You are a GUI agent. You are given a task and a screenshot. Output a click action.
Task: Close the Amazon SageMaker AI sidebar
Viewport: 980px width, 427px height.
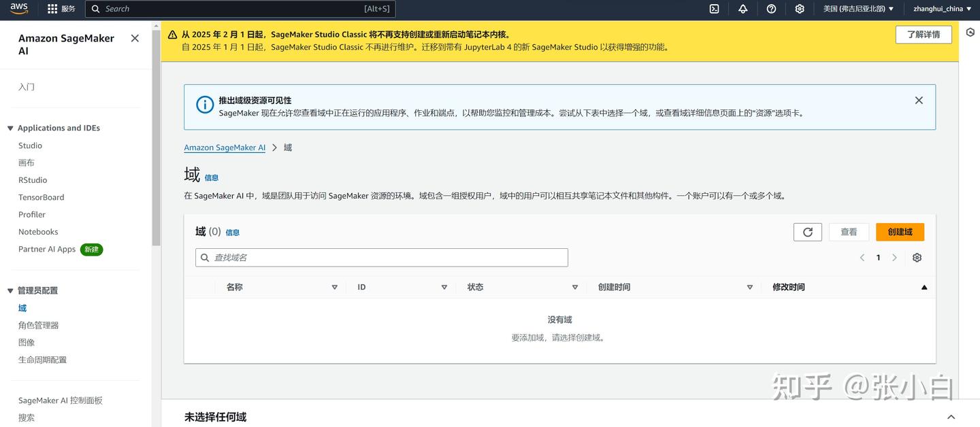135,38
